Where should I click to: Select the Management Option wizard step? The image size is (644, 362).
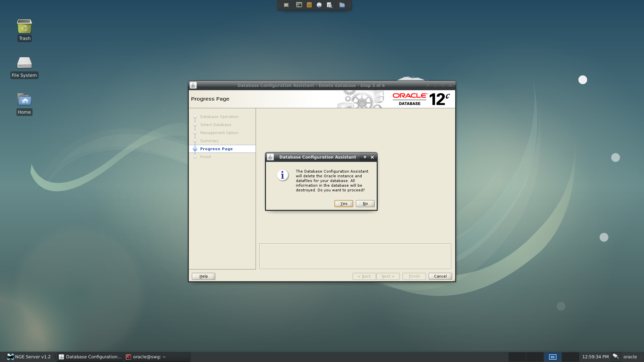click(x=219, y=133)
